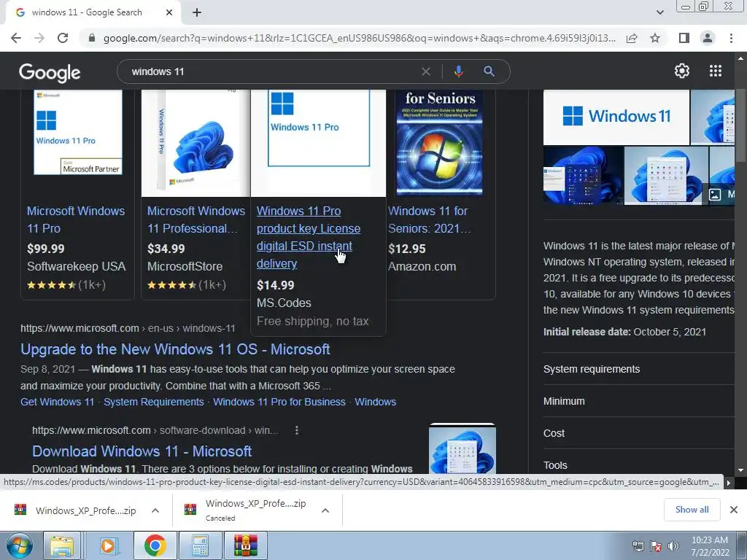
Task: Focus the 'windows 11' search field
Action: point(271,71)
